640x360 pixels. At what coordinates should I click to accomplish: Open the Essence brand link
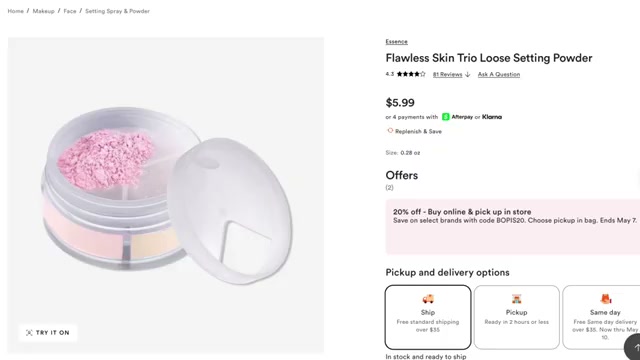396,42
